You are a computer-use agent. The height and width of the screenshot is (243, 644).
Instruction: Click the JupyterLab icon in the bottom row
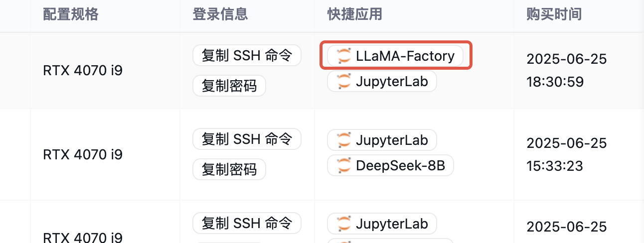[x=344, y=224]
